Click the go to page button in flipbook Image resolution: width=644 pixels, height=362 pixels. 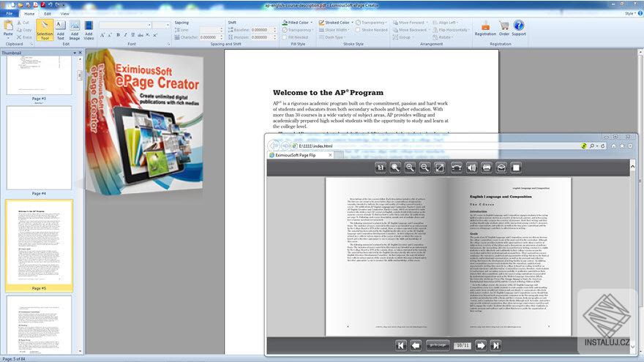pyautogui.click(x=438, y=346)
